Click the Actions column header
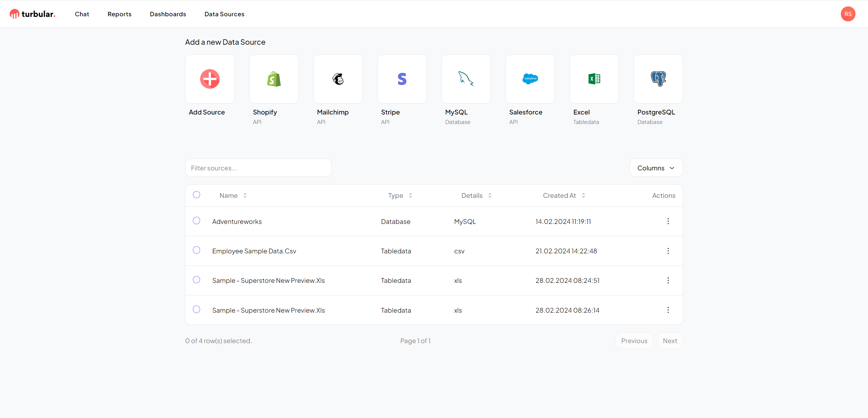The height and width of the screenshot is (418, 868). (664, 195)
